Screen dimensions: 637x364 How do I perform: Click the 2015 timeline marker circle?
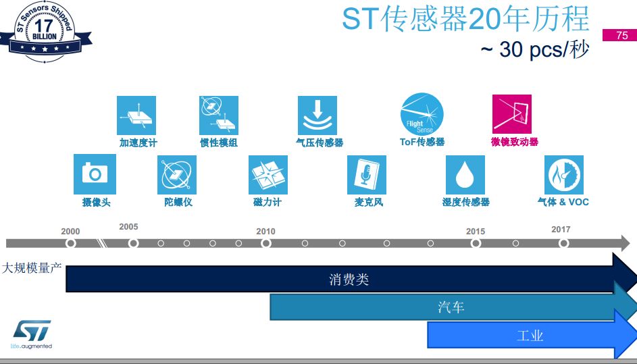pyautogui.click(x=476, y=243)
